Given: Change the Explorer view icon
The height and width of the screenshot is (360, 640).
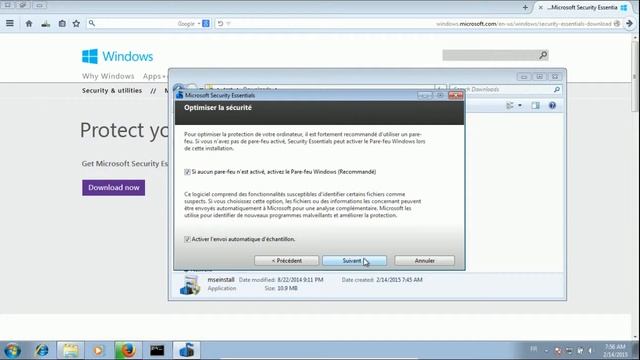Looking at the screenshot, I should (x=510, y=106).
